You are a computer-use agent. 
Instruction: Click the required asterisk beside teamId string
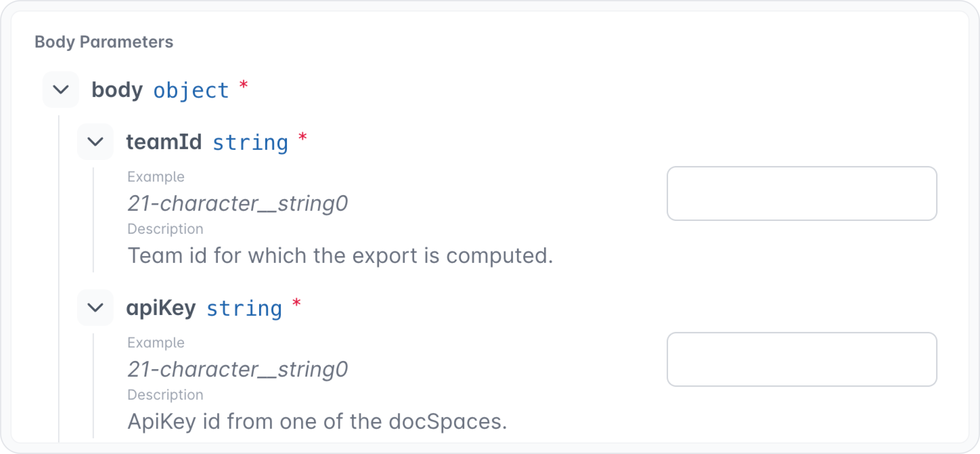pyautogui.click(x=302, y=137)
